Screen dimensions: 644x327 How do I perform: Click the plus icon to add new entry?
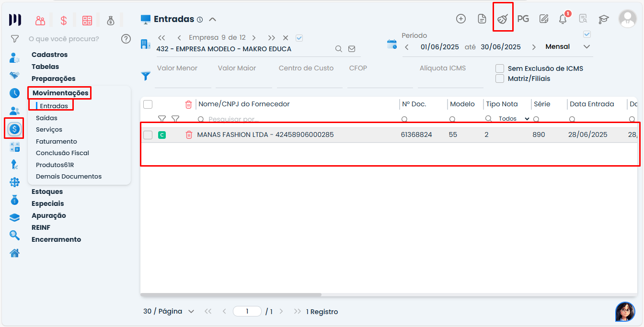460,18
